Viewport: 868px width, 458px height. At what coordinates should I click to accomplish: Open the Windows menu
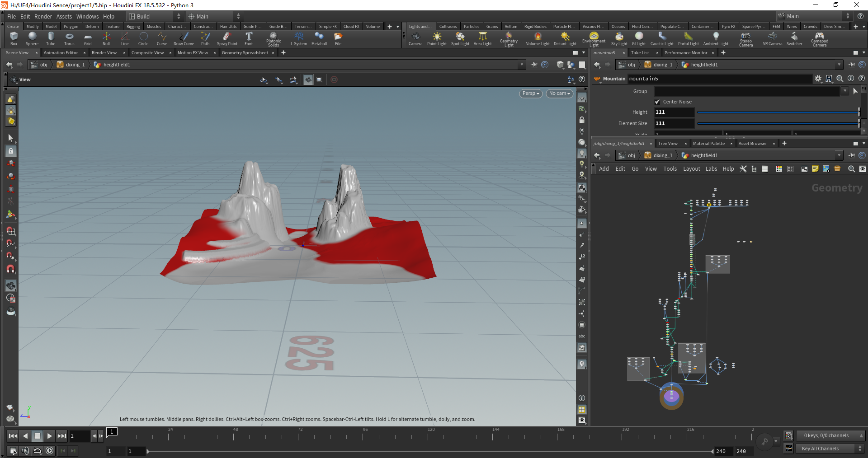tap(87, 16)
